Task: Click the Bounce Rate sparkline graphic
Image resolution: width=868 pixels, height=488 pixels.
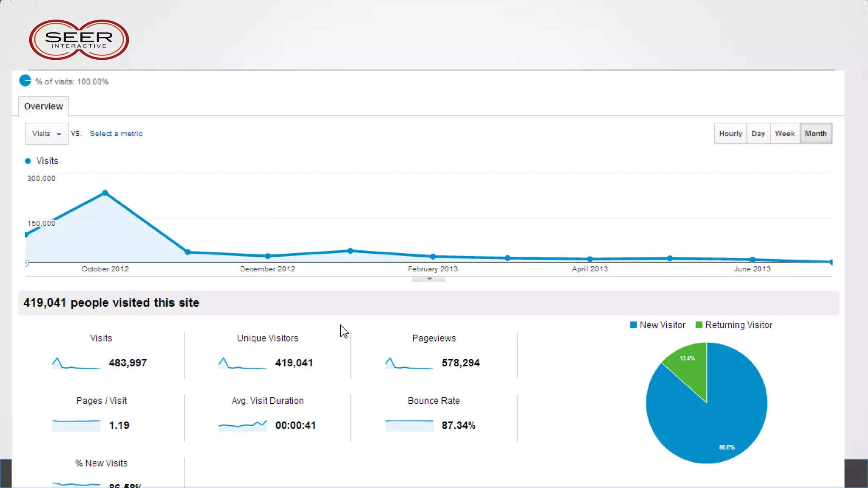Action: 409,425
